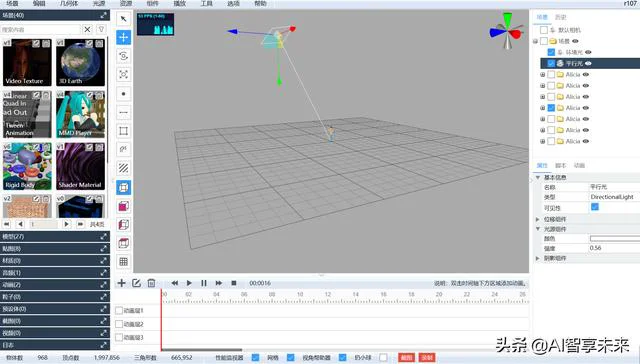Switch to the 历史 history tab
The image size is (640, 364).
[x=560, y=17]
